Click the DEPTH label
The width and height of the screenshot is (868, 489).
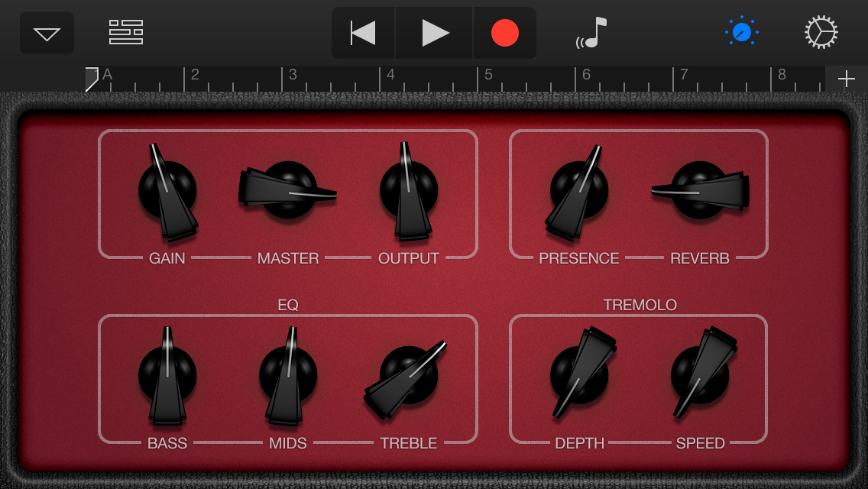[x=580, y=443]
